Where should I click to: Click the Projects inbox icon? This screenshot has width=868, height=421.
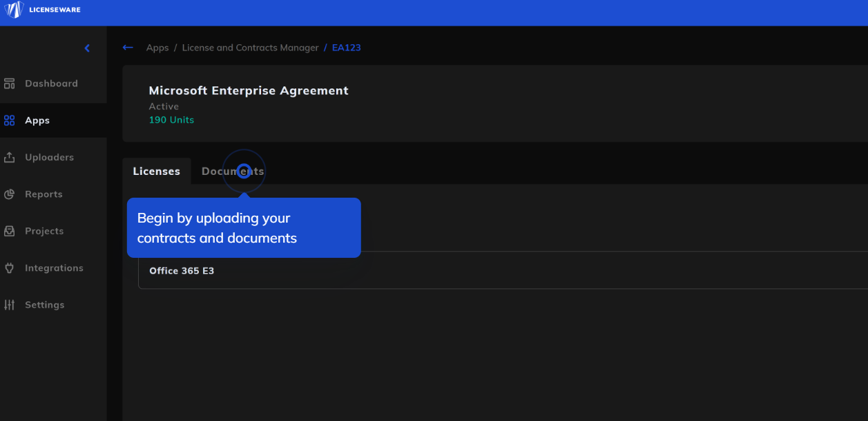(x=9, y=231)
